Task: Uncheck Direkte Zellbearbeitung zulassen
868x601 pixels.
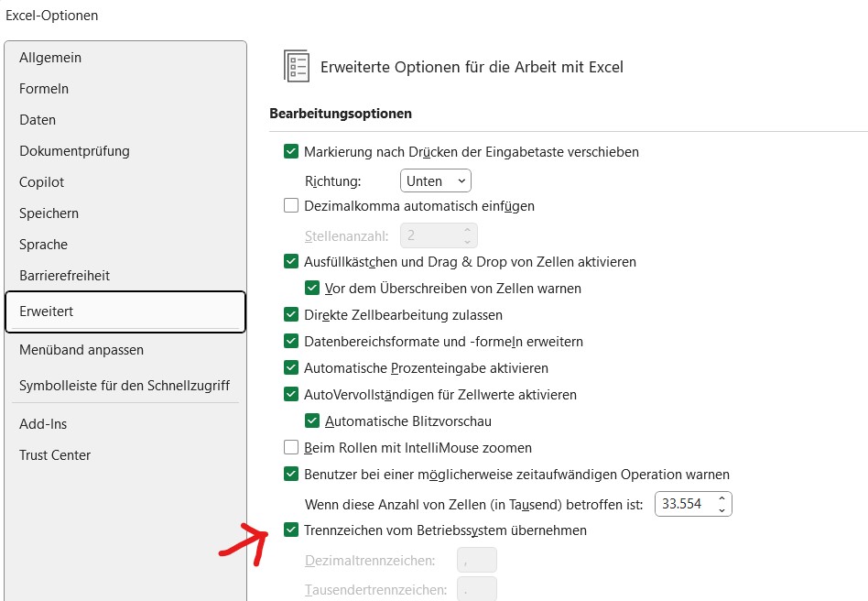Action: [x=291, y=314]
